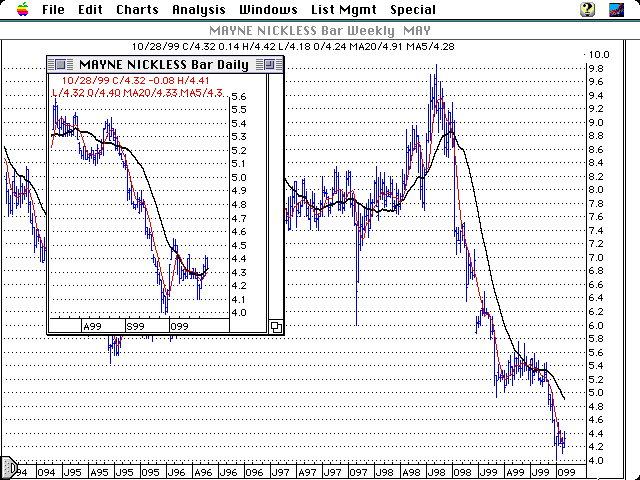Screen dimensions: 640x480
Task: Click the H/4.41 value in Daily window
Action: point(193,80)
